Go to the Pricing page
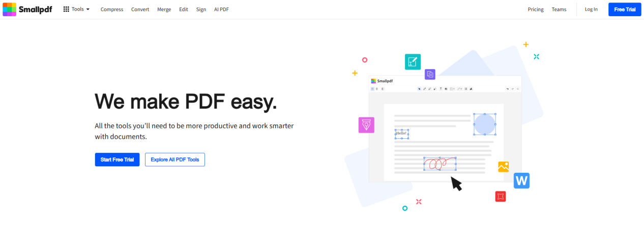The height and width of the screenshot is (249, 644). click(x=536, y=9)
